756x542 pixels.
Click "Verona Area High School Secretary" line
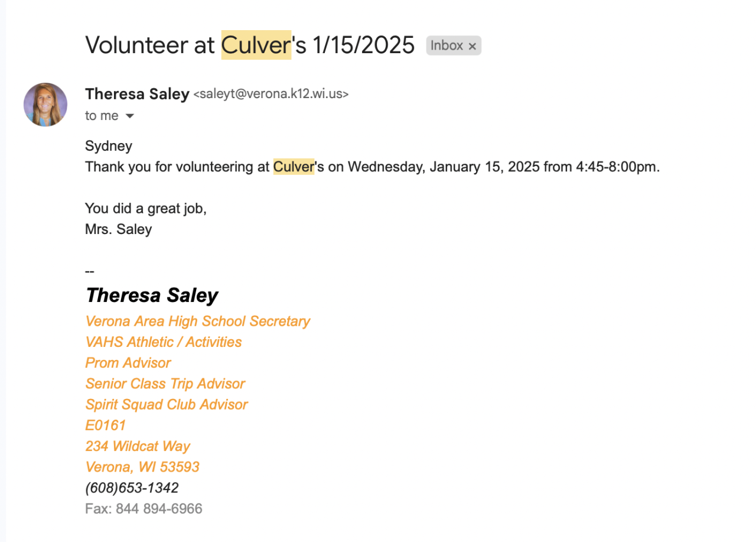197,322
